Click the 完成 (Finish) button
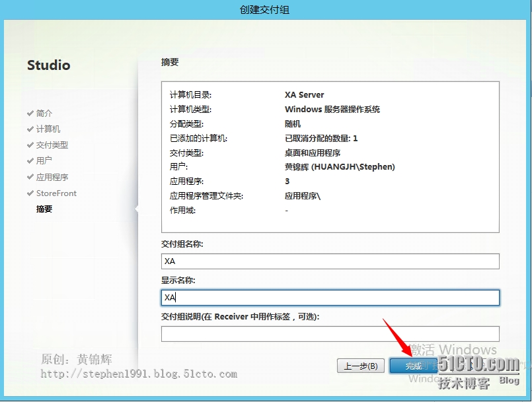This screenshot has height=402, width=532. pos(413,366)
